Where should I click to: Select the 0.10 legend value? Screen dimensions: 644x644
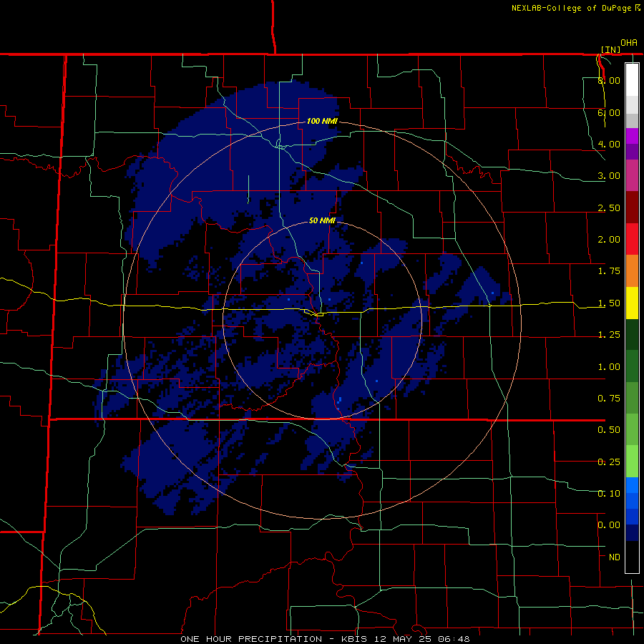pyautogui.click(x=609, y=493)
